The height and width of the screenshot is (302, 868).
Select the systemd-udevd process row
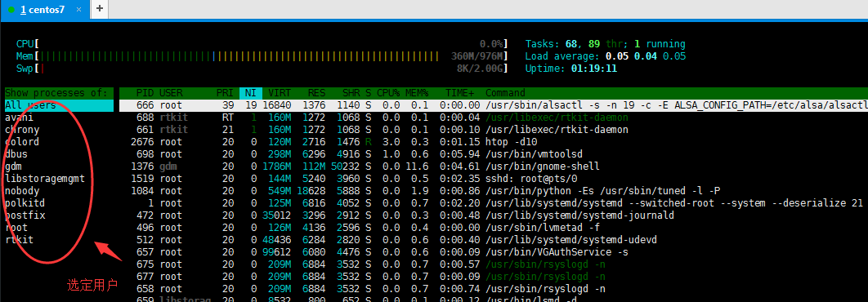tap(494, 239)
